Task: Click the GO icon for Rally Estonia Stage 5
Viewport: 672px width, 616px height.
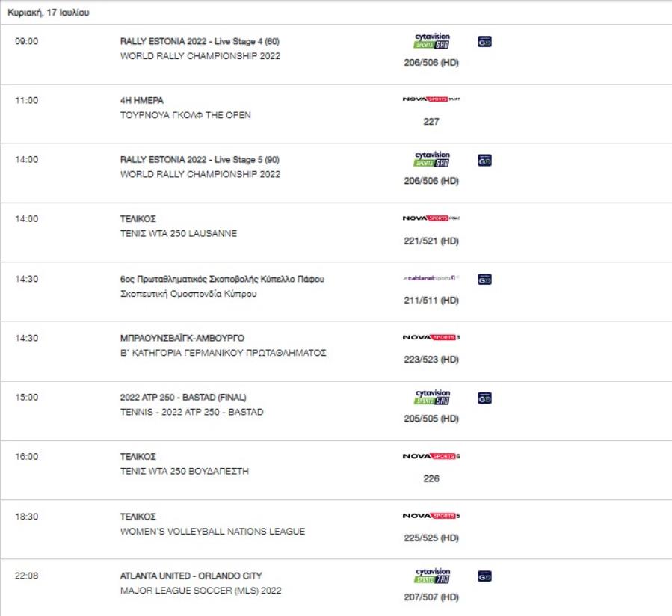Action: click(484, 160)
